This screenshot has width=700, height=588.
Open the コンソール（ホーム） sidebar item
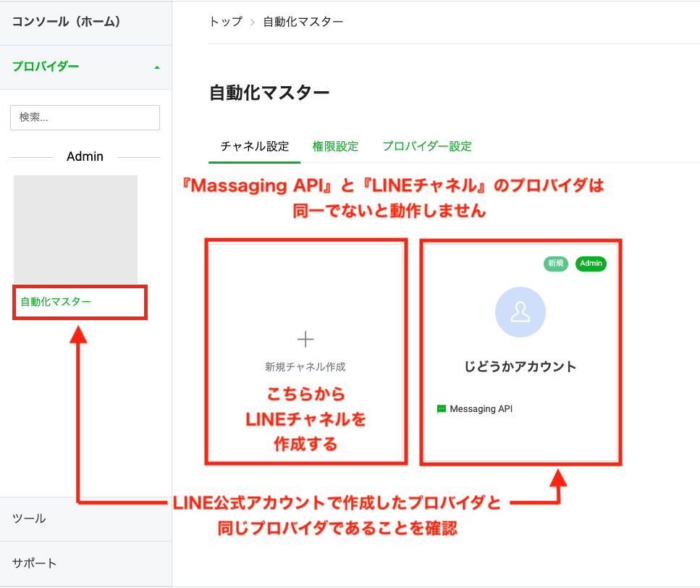click(x=66, y=22)
